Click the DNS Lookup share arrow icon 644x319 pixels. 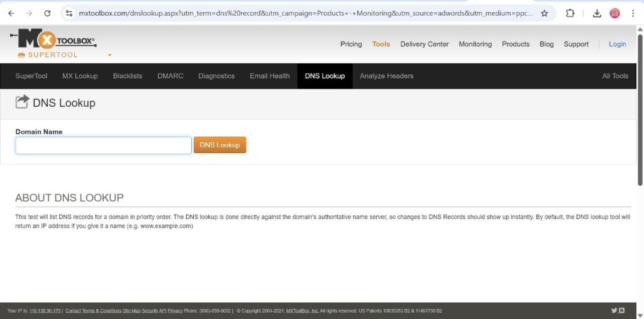[22, 102]
